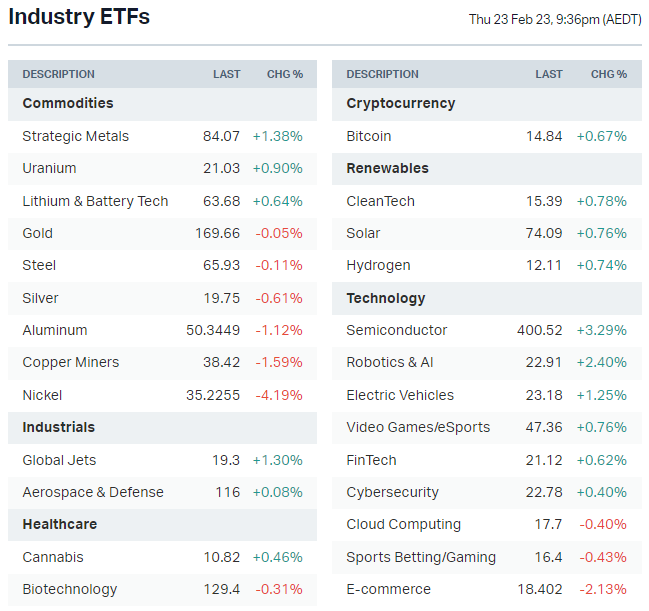Select the Video Games/eSports ETF
The image size is (649, 611).
(x=418, y=427)
